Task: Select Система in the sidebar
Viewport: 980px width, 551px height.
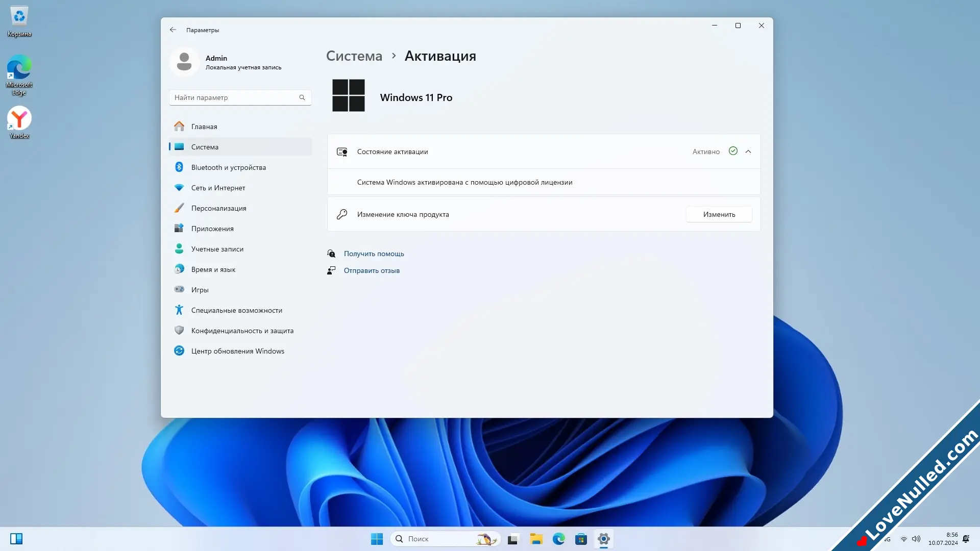Action: click(x=240, y=147)
